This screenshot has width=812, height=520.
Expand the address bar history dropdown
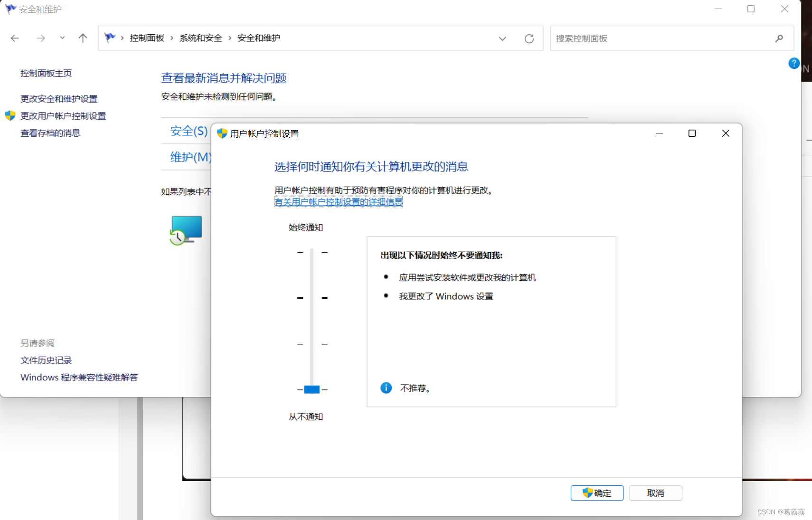click(502, 38)
